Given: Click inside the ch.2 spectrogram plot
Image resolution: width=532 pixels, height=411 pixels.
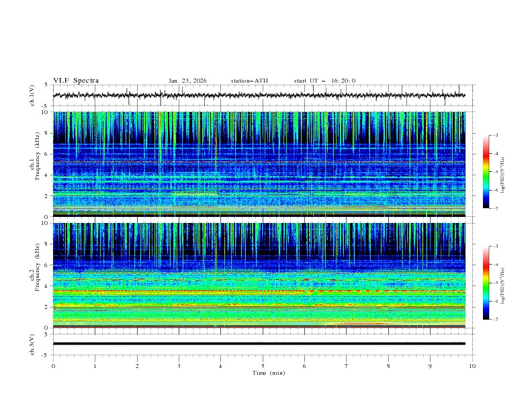Looking at the screenshot, I should click(x=262, y=275).
